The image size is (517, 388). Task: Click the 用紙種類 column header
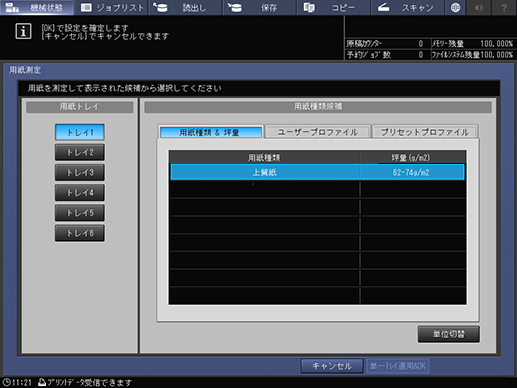coord(264,157)
